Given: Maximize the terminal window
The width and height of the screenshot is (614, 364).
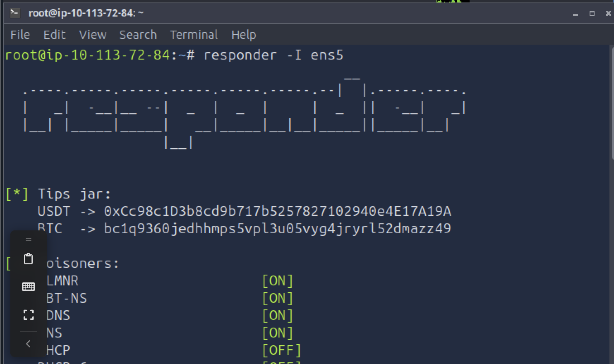Looking at the screenshot, I should click(592, 14).
